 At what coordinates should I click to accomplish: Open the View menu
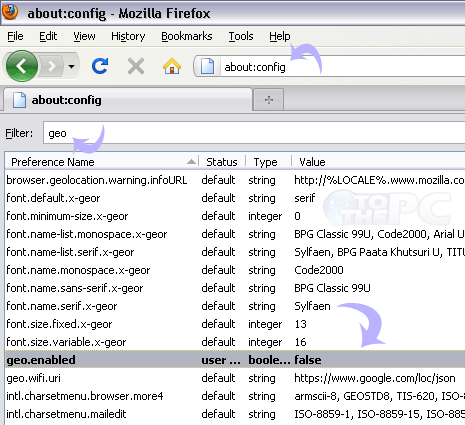(x=84, y=36)
